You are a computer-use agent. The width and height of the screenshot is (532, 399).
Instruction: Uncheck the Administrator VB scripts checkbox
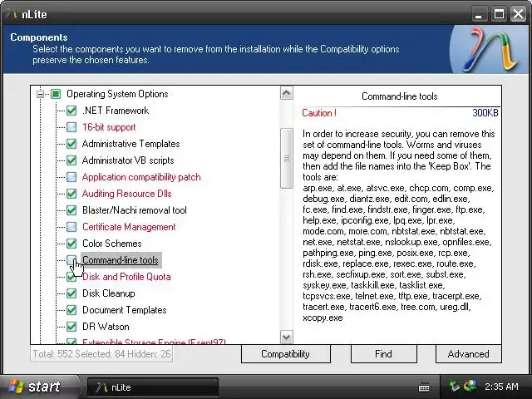[71, 160]
